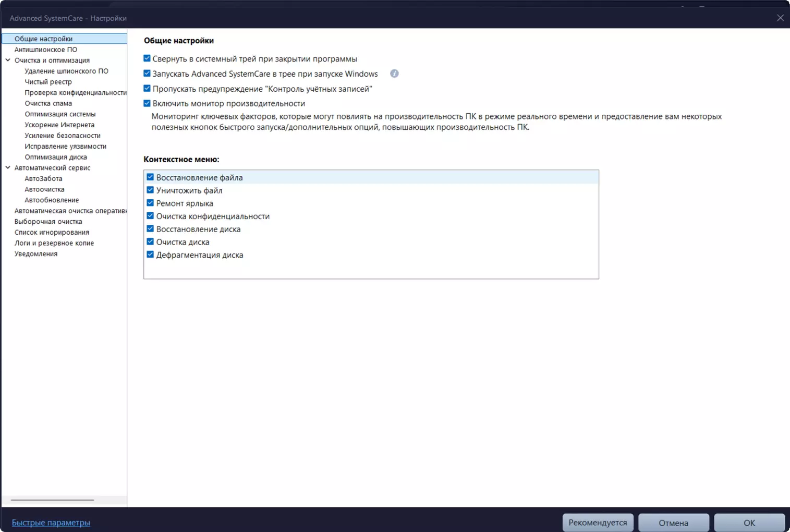Viewport: 790px width, 532px height.
Task: Toggle Восстановление диска checkbox
Action: pos(150,229)
